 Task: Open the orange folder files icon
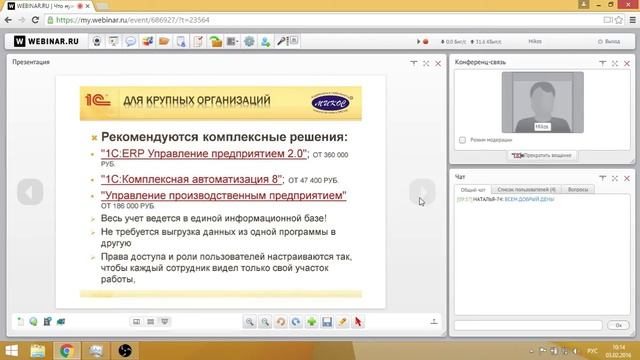pyautogui.click(x=164, y=41)
